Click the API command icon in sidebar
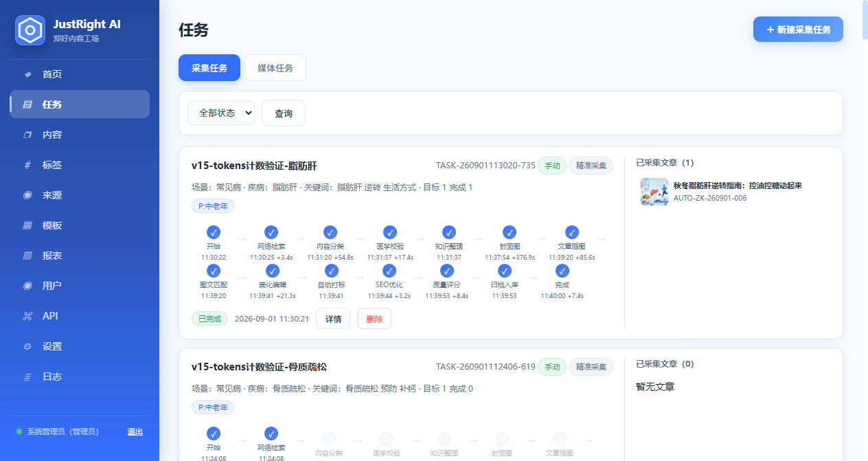The height and width of the screenshot is (461, 868). pos(27,316)
